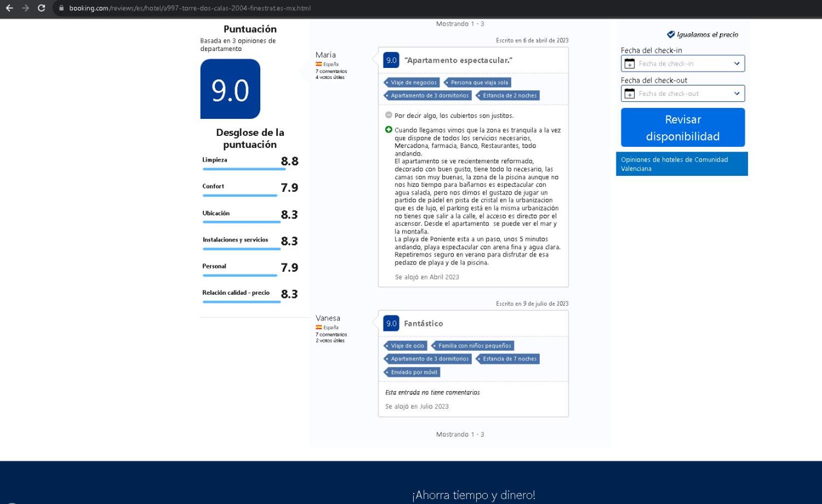This screenshot has width=822, height=504.
Task: Click the browser back arrow
Action: [x=9, y=8]
